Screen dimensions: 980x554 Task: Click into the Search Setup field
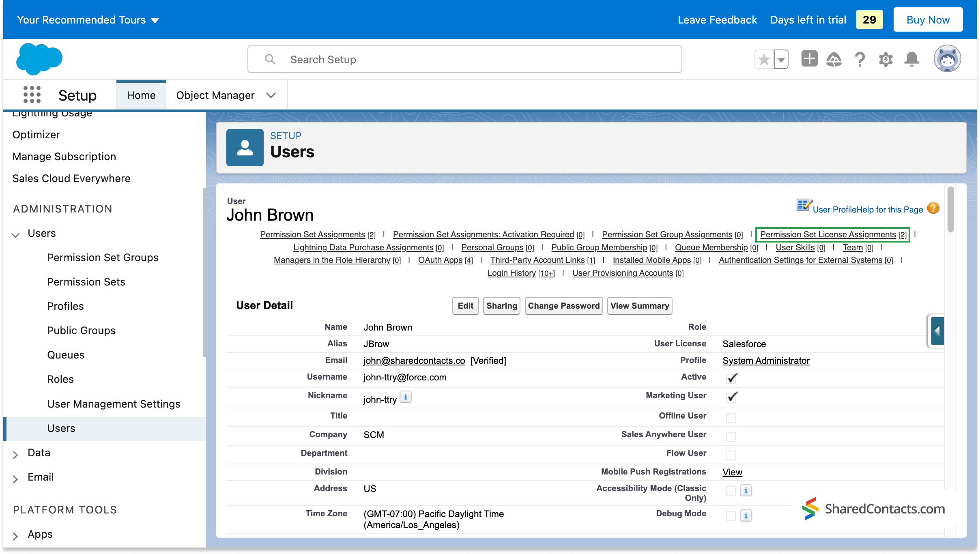(464, 59)
